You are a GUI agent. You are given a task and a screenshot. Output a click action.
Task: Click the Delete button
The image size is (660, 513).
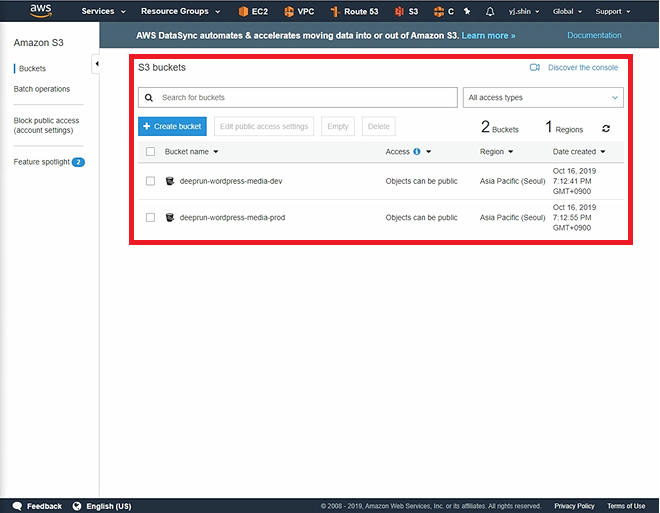pyautogui.click(x=378, y=126)
